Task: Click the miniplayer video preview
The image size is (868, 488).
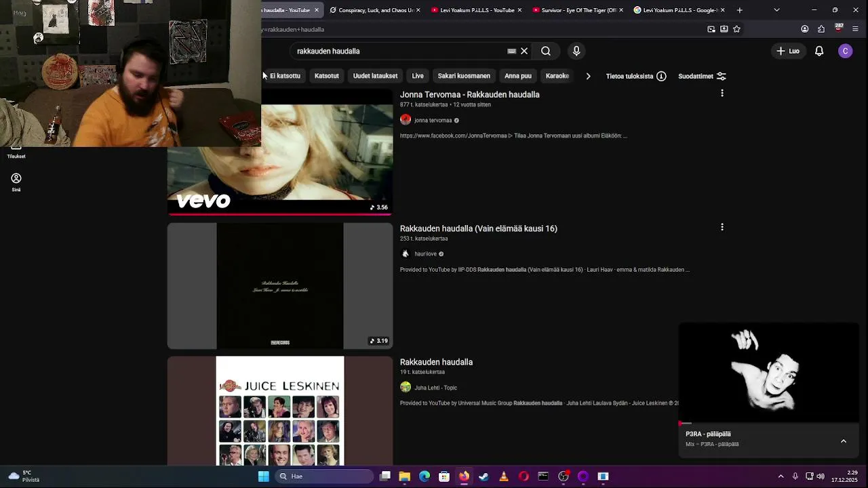Action: click(769, 373)
